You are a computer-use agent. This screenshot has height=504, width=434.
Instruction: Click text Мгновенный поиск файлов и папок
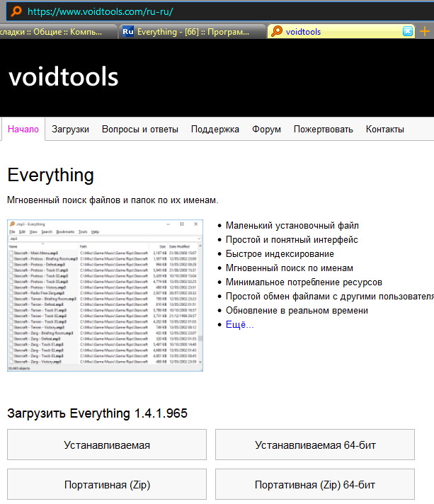(113, 200)
